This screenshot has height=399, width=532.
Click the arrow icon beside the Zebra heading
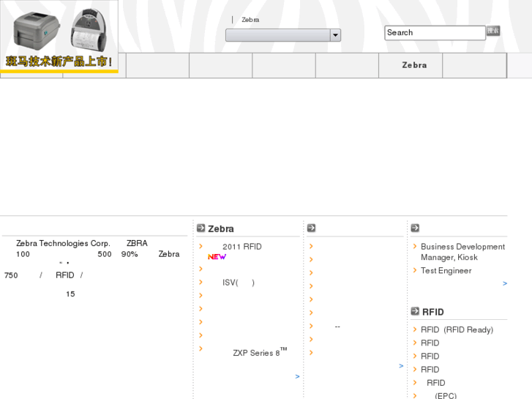(201, 228)
